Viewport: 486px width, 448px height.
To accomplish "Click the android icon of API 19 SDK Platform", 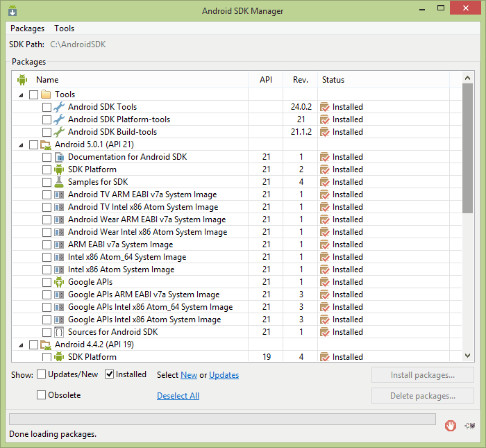I will pos(59,357).
